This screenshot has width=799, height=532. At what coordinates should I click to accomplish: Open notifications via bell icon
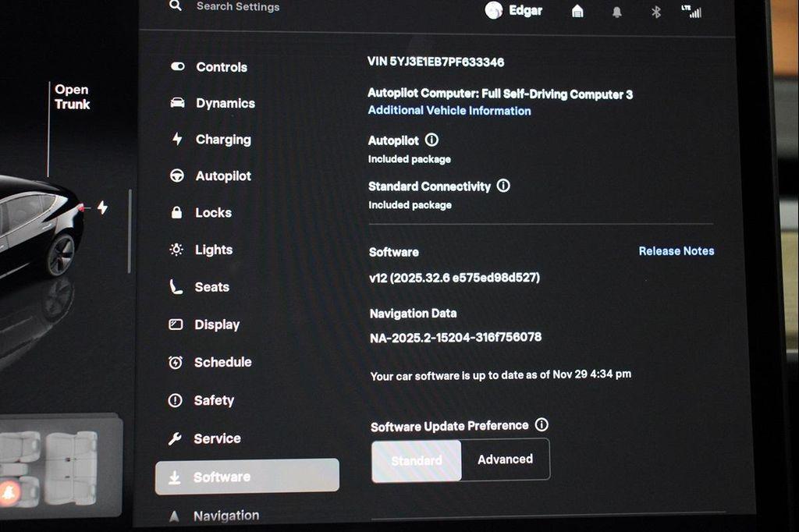point(616,12)
